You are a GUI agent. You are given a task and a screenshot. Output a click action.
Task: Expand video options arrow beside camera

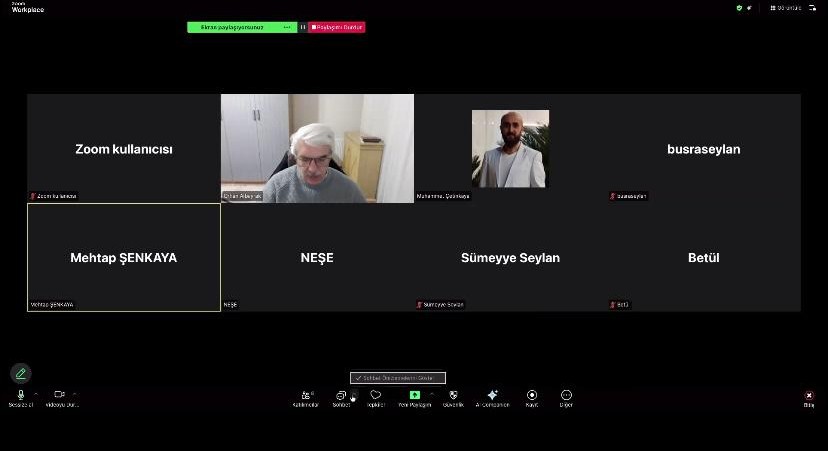point(75,394)
